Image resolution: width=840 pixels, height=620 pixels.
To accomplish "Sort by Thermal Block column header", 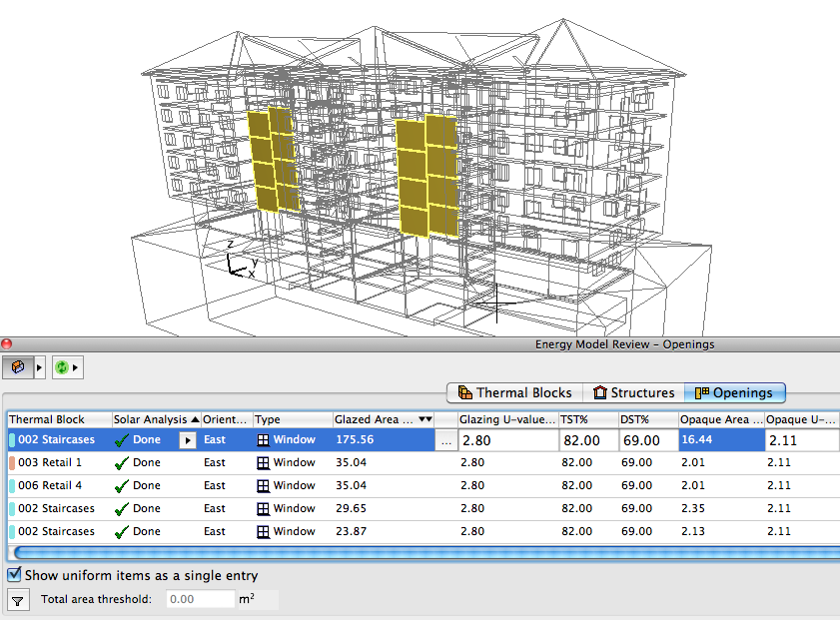I will click(x=60, y=419).
